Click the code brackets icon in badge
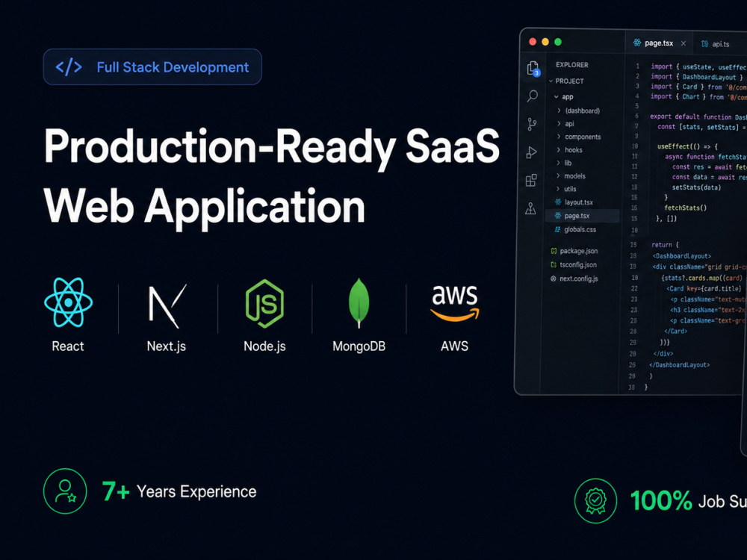Screen dimensions: 747x560 tap(69, 67)
